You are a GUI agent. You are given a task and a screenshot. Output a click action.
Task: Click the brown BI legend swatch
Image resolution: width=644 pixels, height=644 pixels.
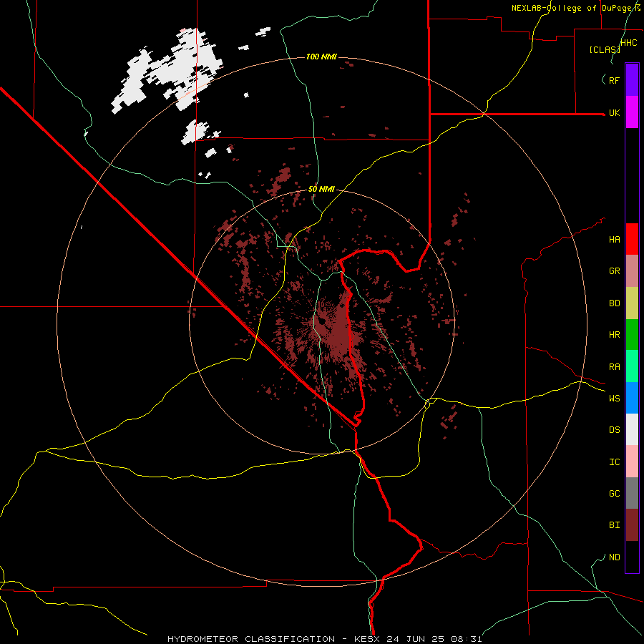[632, 525]
